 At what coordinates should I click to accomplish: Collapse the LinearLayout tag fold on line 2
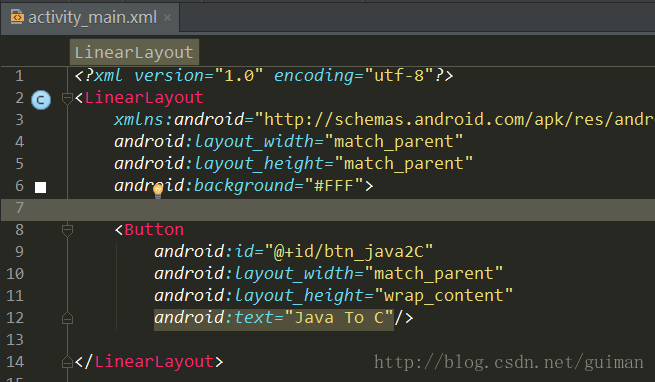(x=67, y=99)
